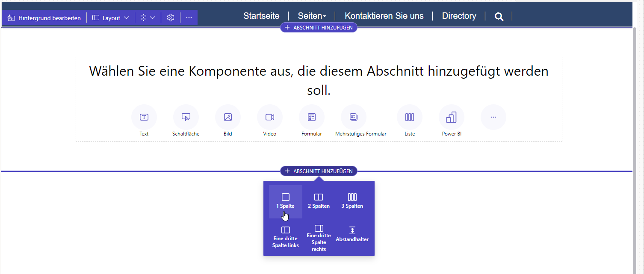Expand the Seiten navigation menu

pyautogui.click(x=312, y=15)
